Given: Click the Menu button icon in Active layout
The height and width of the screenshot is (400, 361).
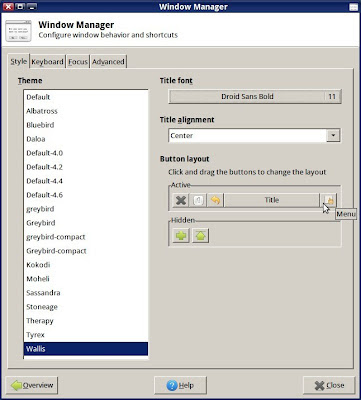Looking at the screenshot, I should (328, 200).
